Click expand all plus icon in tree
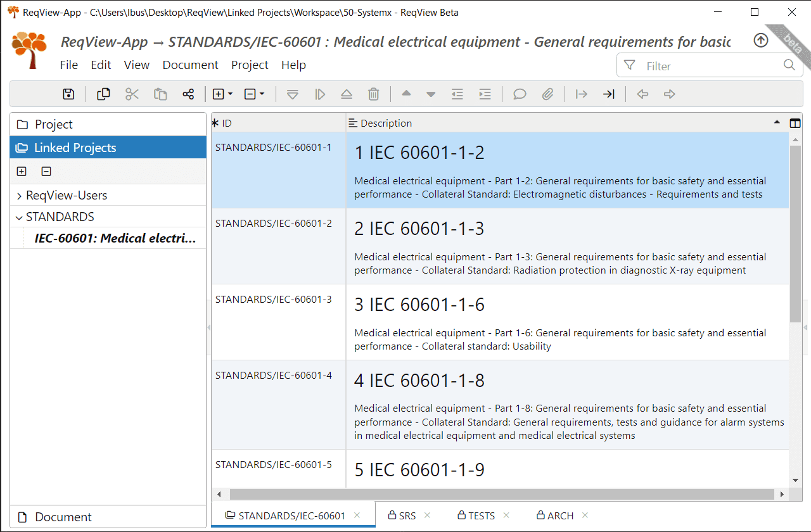Image resolution: width=811 pixels, height=532 pixels. pyautogui.click(x=22, y=171)
